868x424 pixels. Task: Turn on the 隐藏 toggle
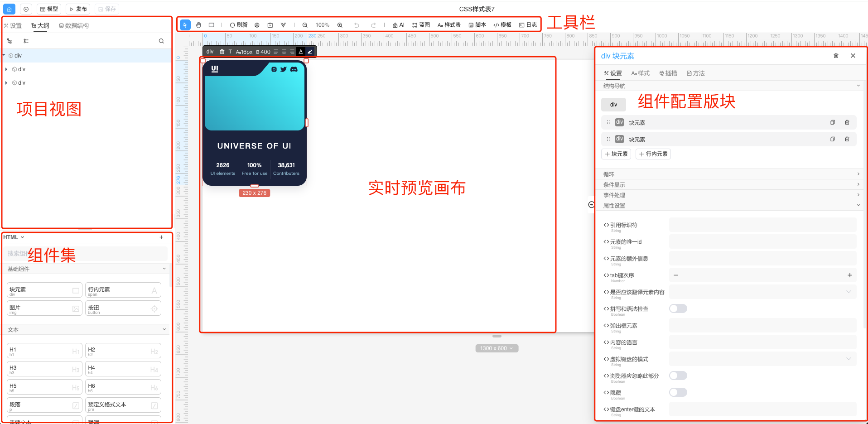point(678,392)
